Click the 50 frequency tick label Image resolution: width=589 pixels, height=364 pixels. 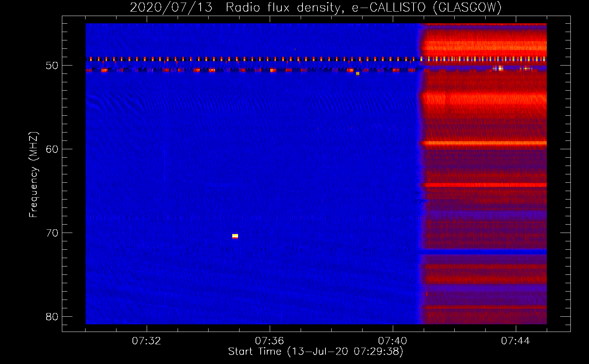point(52,66)
